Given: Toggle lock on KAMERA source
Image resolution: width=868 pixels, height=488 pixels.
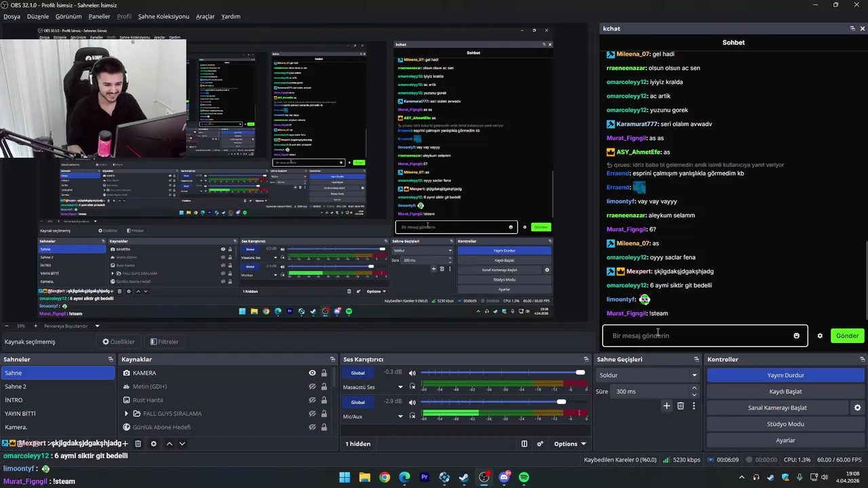Looking at the screenshot, I should [x=324, y=373].
